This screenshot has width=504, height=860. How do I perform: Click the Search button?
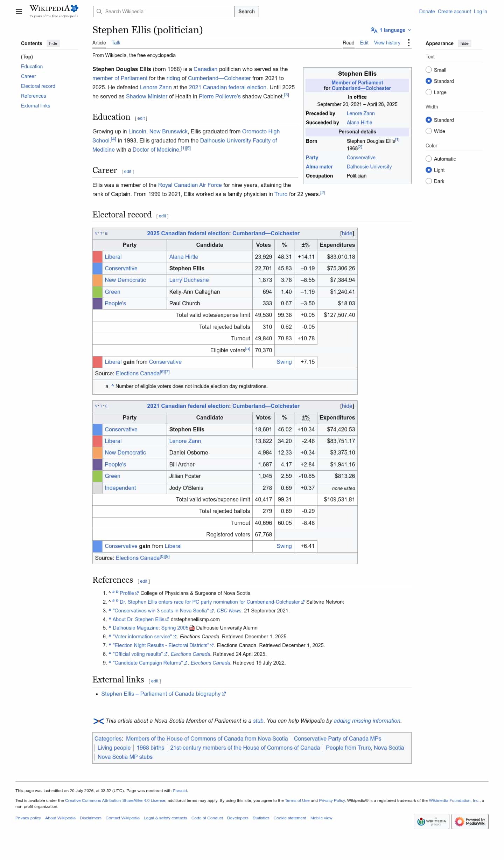pos(246,12)
